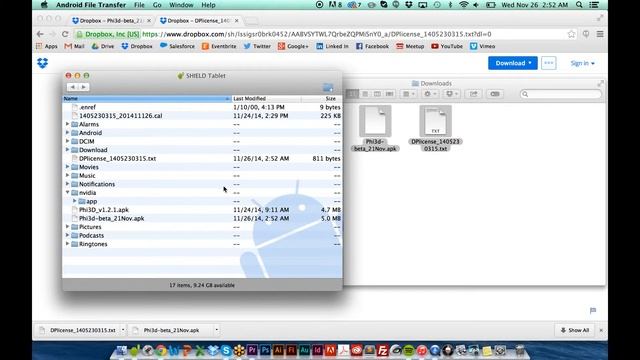Switch Downloads window to icon view
Image resolution: width=640 pixels, height=360 pixels.
pyautogui.click(x=352, y=94)
